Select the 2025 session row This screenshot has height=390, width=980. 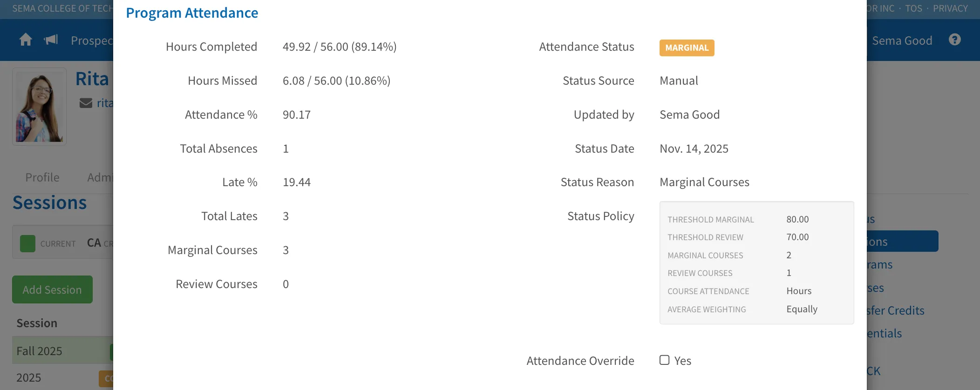[x=62, y=377]
